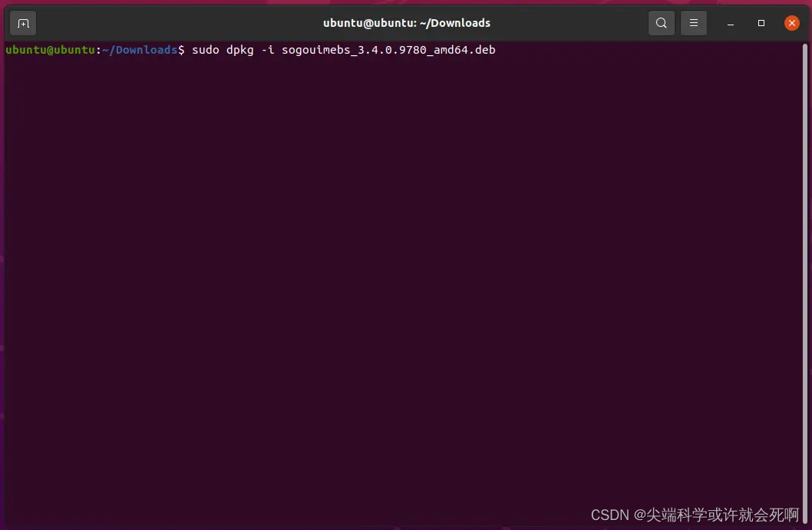Click the 'dpkg' command word
The height and width of the screenshot is (530, 812).
pos(239,51)
